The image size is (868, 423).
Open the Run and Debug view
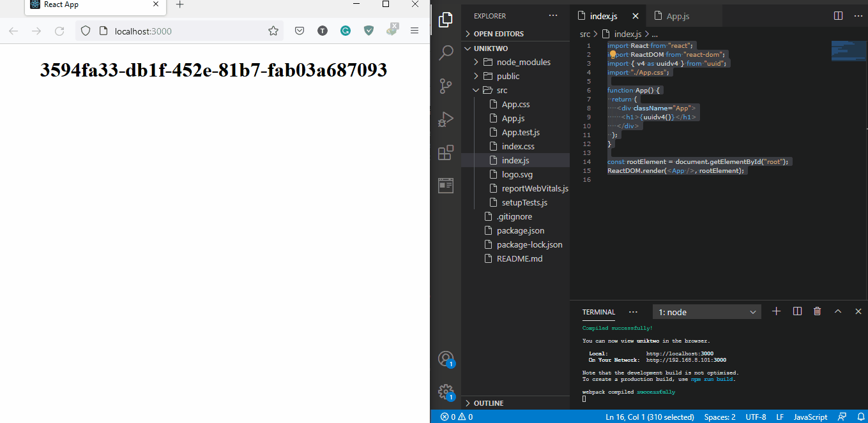[x=446, y=119]
